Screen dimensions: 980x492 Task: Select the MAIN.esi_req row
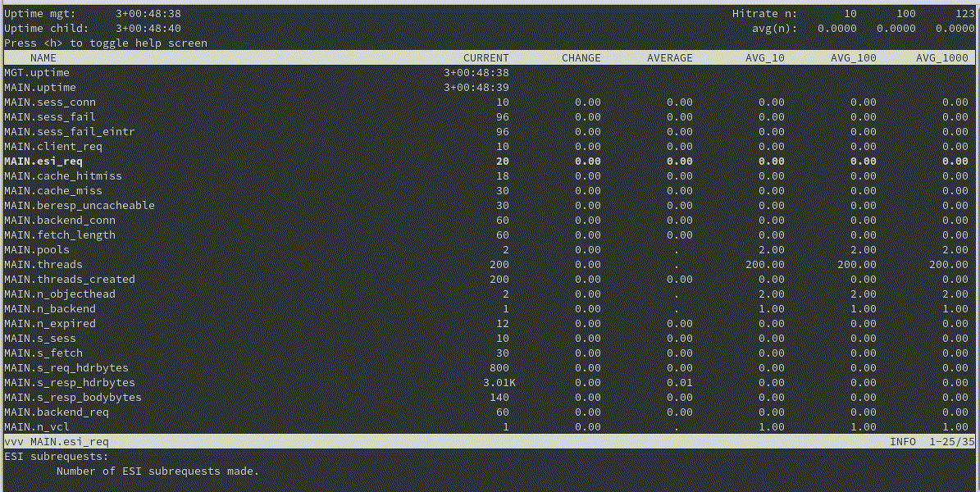(x=490, y=162)
